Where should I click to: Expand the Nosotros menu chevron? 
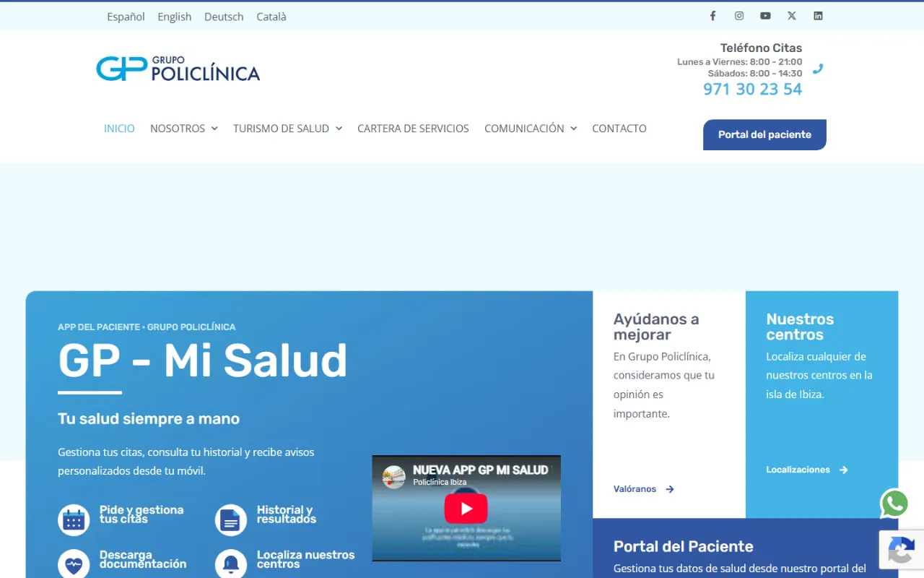pyautogui.click(x=214, y=129)
